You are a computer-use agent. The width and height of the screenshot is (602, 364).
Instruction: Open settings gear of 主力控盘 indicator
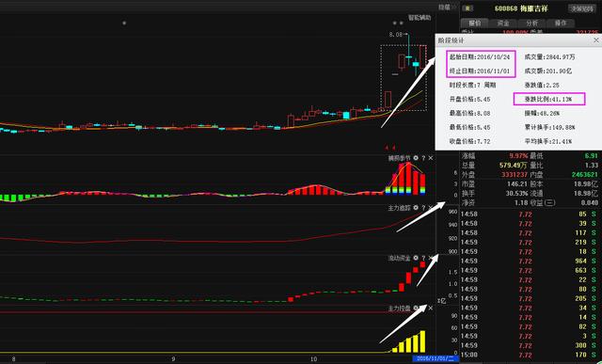pyautogui.click(x=416, y=308)
